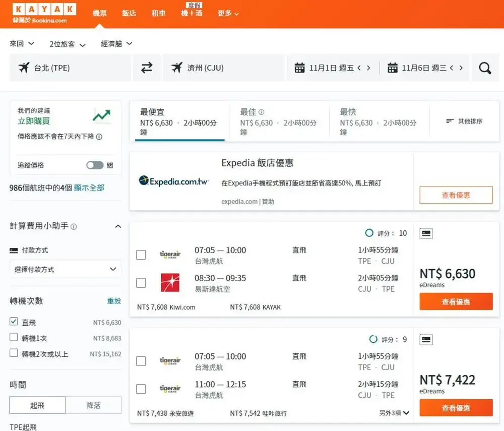Click the Expedia.com.tw logo
Viewport: 504px width, 431px height.
click(x=173, y=181)
